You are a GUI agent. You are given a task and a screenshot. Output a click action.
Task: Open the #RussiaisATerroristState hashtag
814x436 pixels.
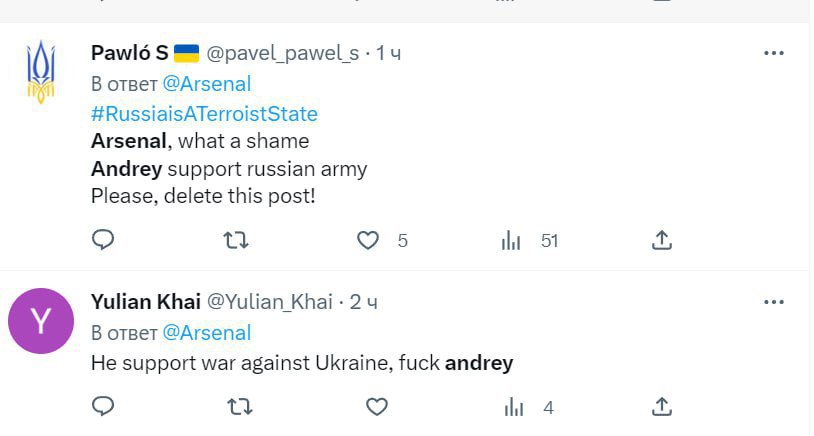pyautogui.click(x=204, y=114)
